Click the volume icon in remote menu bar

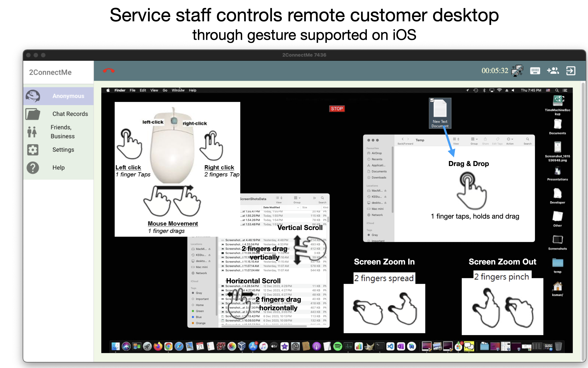point(513,90)
